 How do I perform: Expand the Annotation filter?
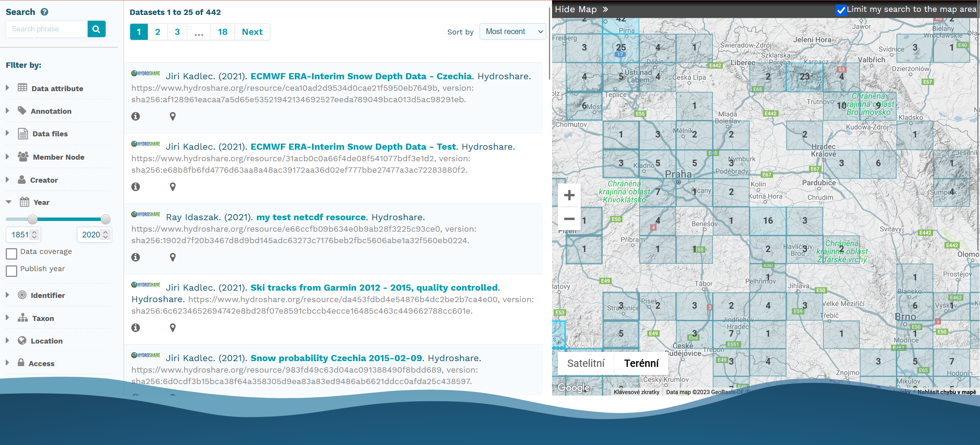7,111
